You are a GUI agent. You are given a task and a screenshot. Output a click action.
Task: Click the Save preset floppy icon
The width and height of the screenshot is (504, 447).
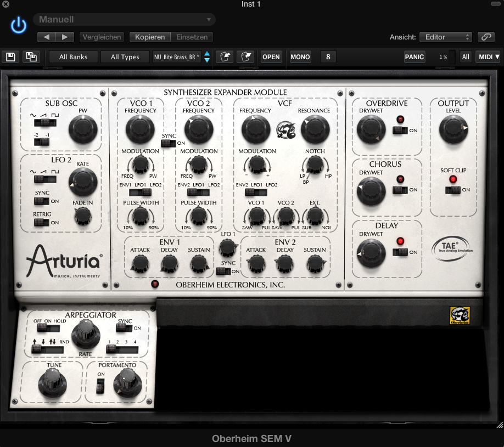(10, 57)
